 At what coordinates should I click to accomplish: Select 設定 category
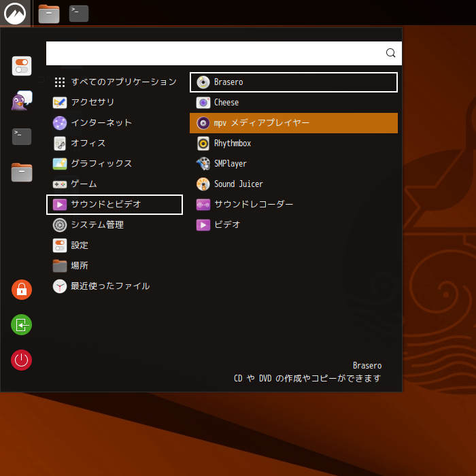point(114,245)
